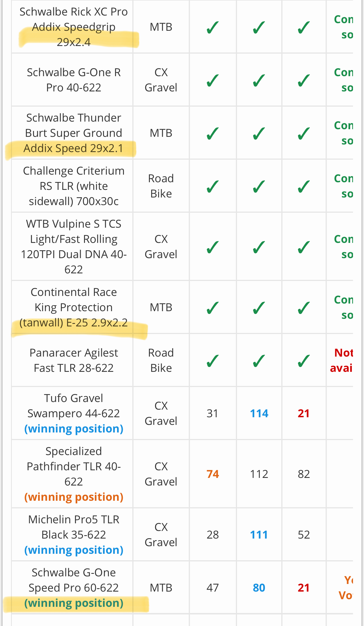The image size is (364, 626).
Task: Click the red Not available text in Panaracer row
Action: (x=342, y=360)
